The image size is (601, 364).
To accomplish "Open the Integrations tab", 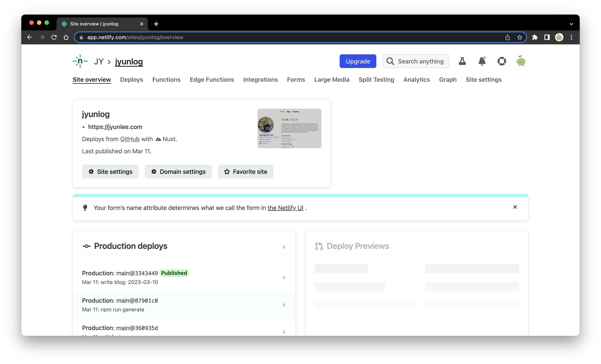I will point(260,80).
